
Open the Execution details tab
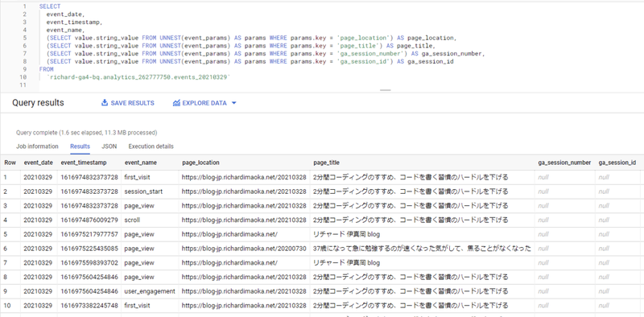[x=151, y=146]
